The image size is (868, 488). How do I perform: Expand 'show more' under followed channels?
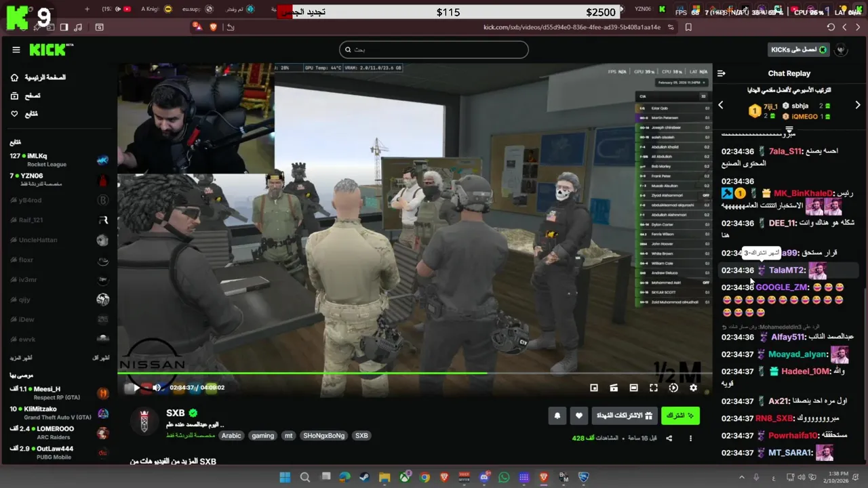pyautogui.click(x=20, y=357)
